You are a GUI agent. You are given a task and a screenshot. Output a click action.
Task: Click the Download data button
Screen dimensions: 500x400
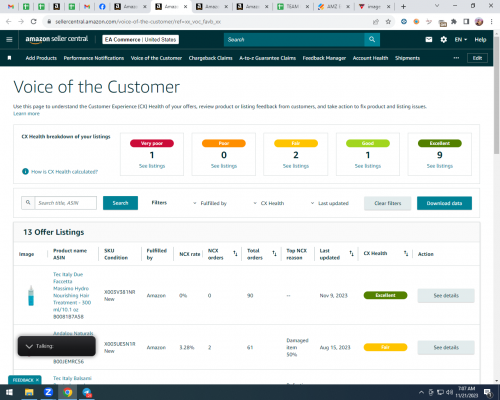click(x=444, y=203)
